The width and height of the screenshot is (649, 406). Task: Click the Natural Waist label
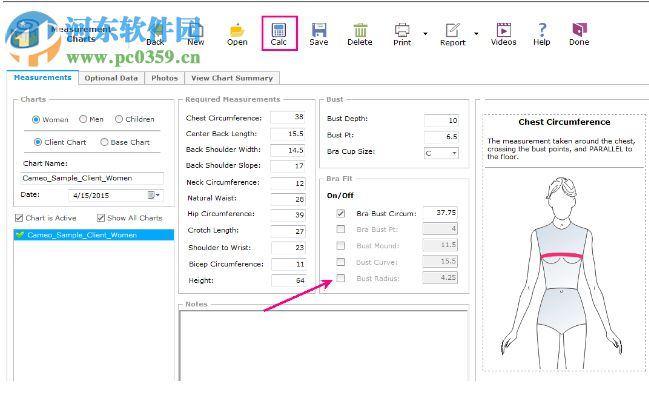click(x=212, y=198)
